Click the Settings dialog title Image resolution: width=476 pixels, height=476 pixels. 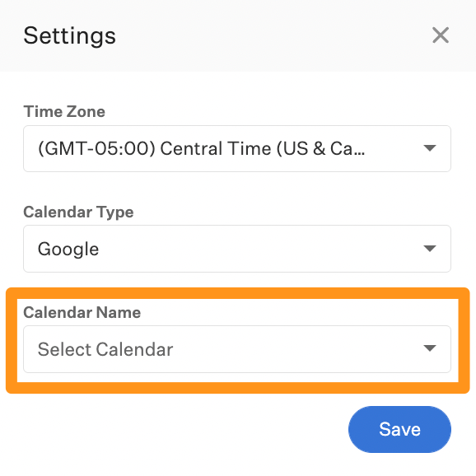coord(69,36)
